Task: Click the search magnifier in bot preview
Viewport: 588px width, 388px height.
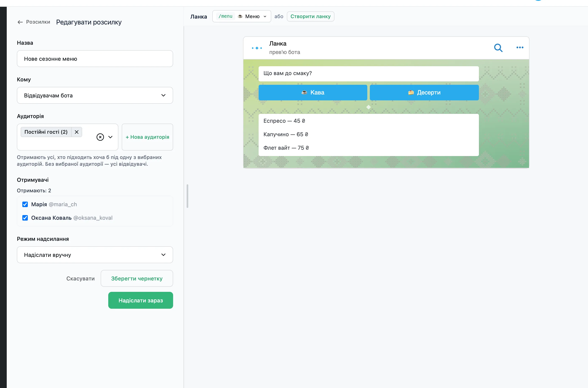Action: [x=498, y=48]
